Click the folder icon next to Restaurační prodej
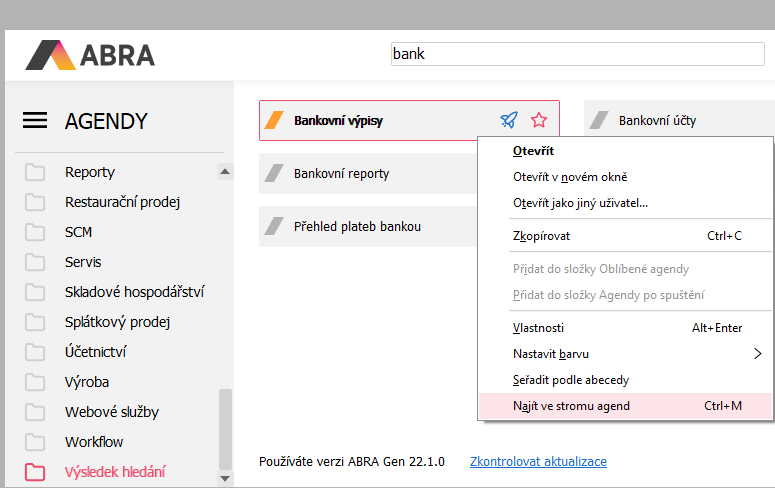The height and width of the screenshot is (488, 775). [35, 202]
